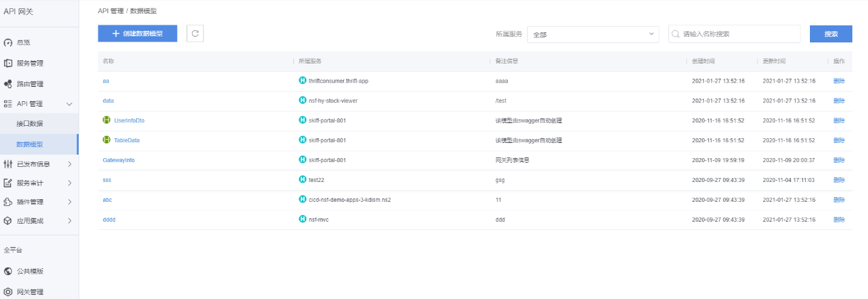Collapse the API 管理 menu section
The image size is (868, 299).
click(69, 104)
